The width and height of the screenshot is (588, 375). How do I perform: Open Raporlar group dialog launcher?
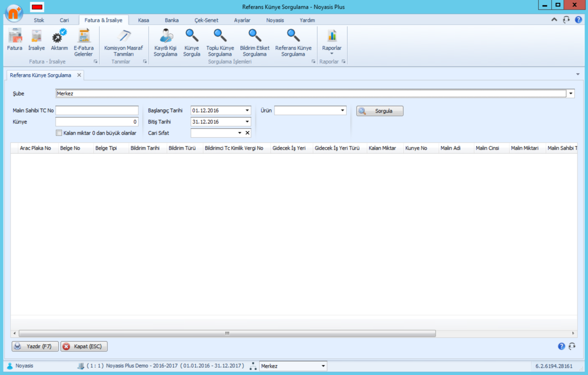[x=343, y=62]
